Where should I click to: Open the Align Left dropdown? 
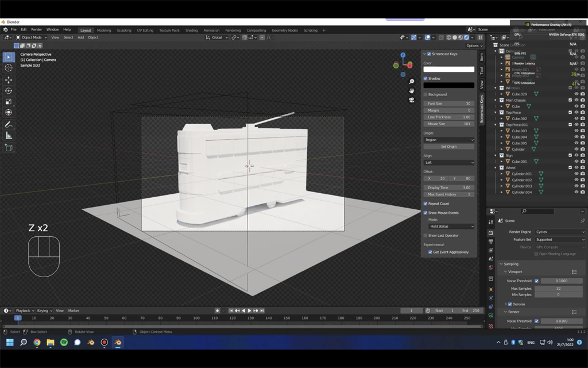point(449,163)
